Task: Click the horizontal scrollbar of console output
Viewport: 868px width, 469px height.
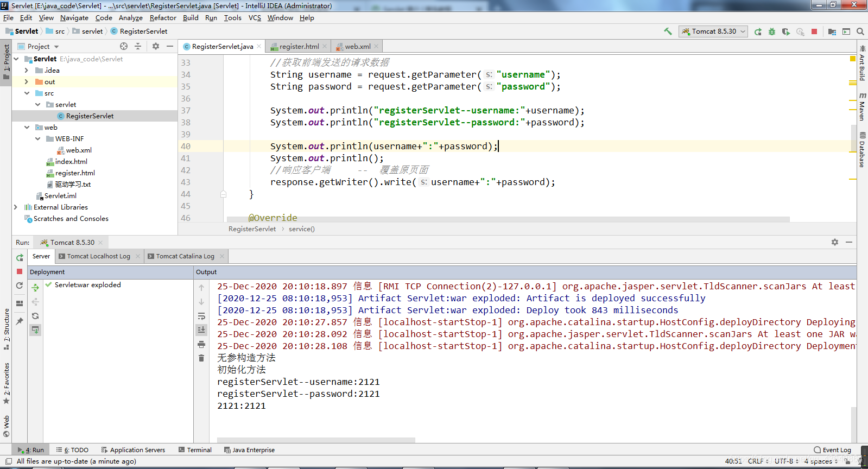Action: tap(316, 440)
